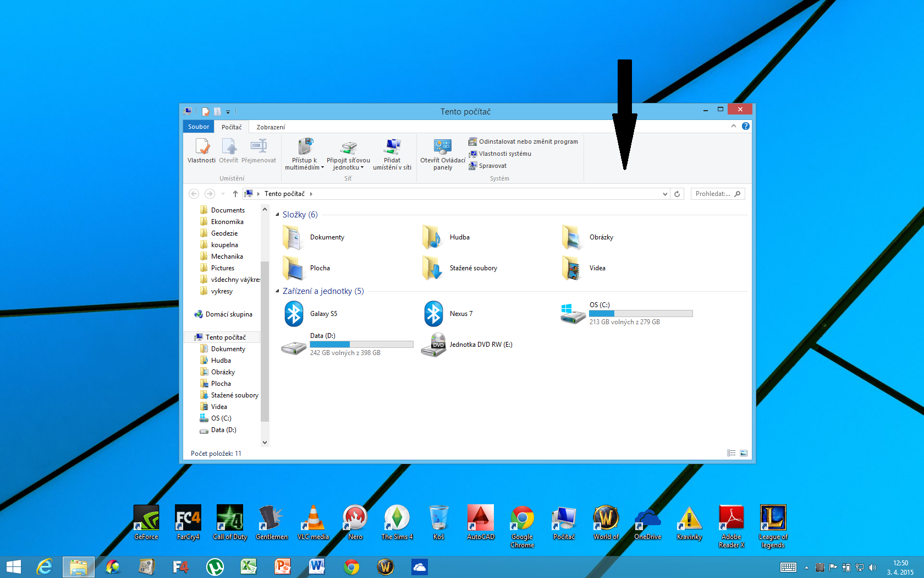This screenshot has height=578, width=924.
Task: Collapse the Zařízení a jednotky group
Action: pos(277,291)
